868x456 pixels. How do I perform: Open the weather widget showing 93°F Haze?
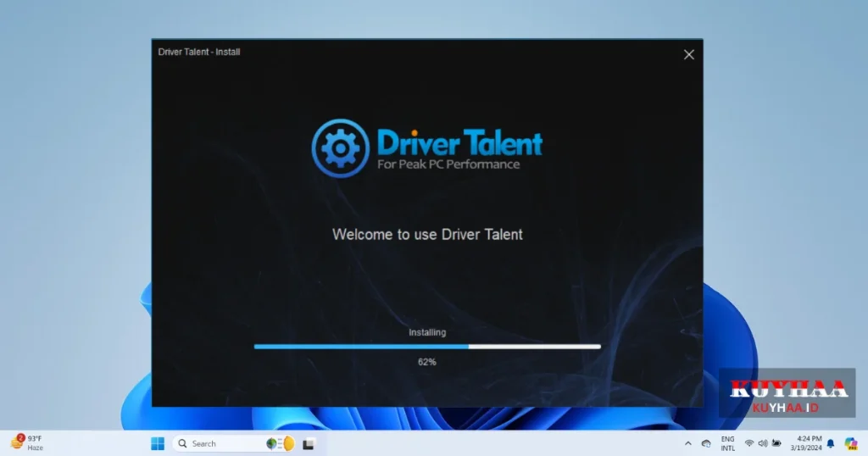pos(26,442)
